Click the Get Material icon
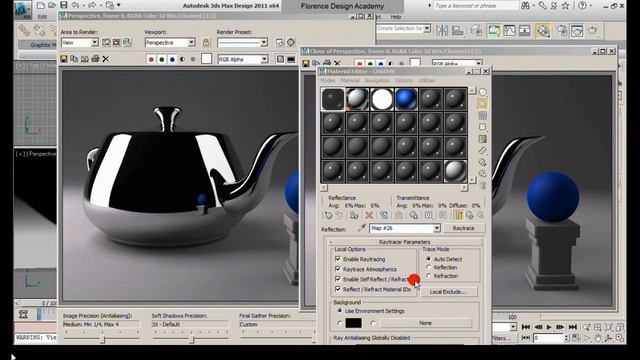Image resolution: width=640 pixels, height=360 pixels. coord(328,215)
